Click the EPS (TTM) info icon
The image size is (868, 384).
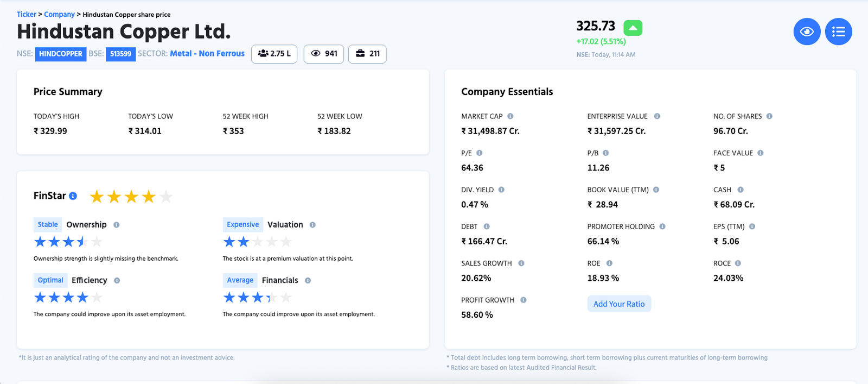tap(752, 226)
